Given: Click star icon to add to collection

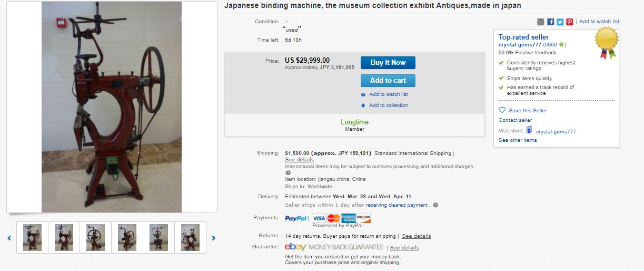Looking at the screenshot, I should click(x=363, y=105).
